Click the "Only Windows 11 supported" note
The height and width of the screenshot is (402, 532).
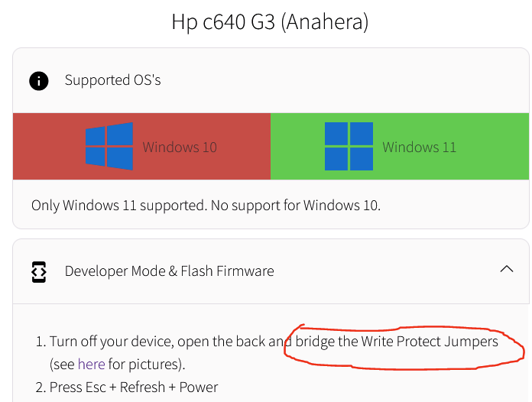click(x=206, y=206)
